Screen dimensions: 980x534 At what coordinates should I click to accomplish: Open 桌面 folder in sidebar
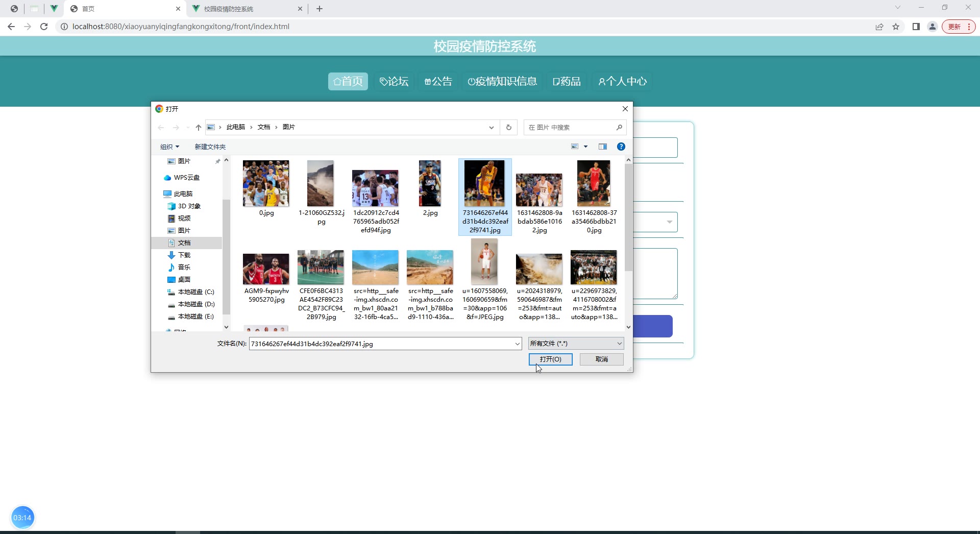point(179,280)
